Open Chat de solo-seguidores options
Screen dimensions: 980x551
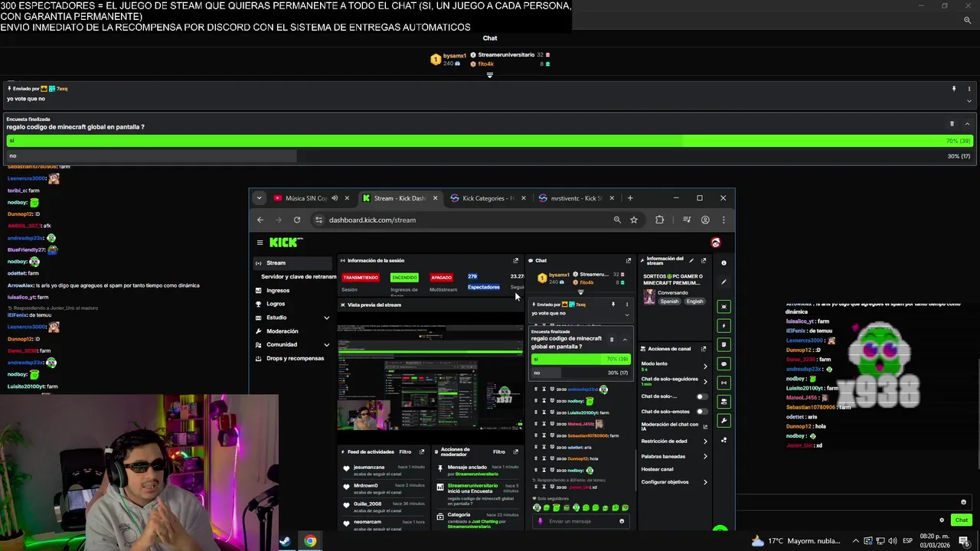click(x=705, y=381)
